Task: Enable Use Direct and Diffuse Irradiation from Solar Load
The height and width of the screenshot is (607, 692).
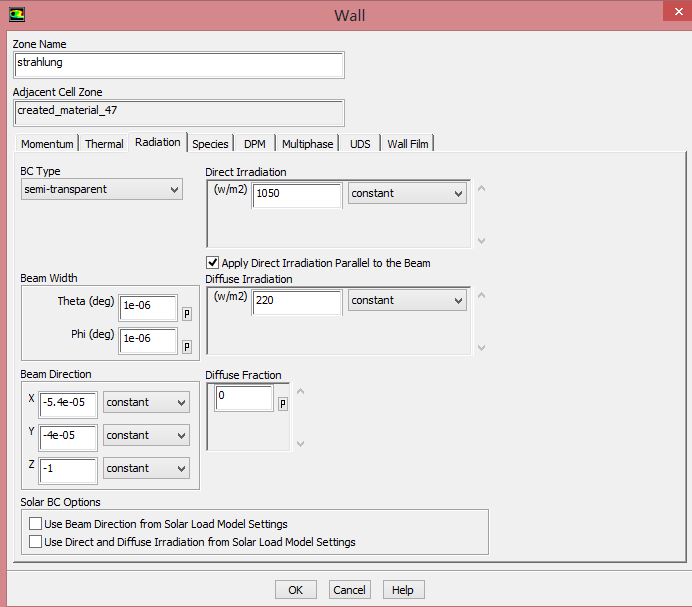Action: click(36, 542)
